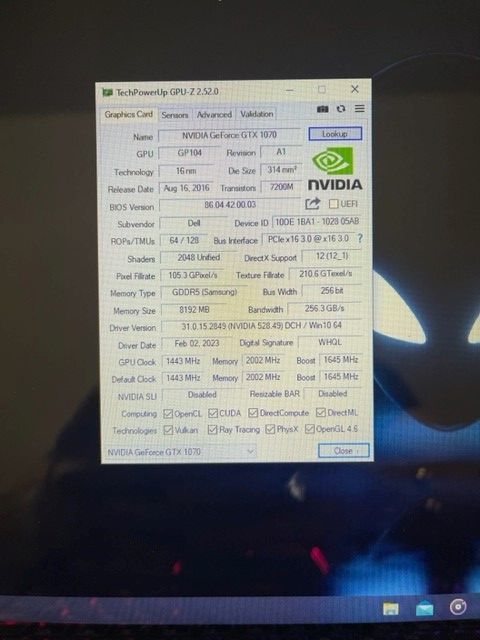Click the Technology field 16 nm
Screen dimensions: 480x640
(186, 171)
